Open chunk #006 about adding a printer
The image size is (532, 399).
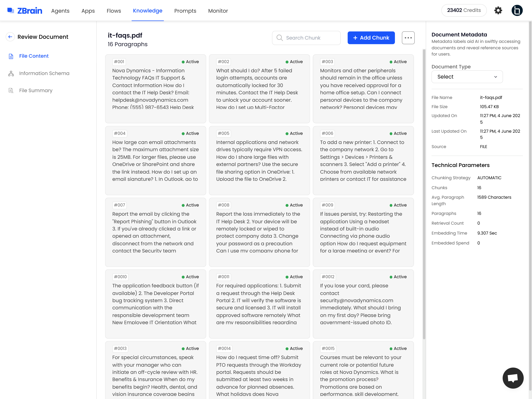[363, 161]
